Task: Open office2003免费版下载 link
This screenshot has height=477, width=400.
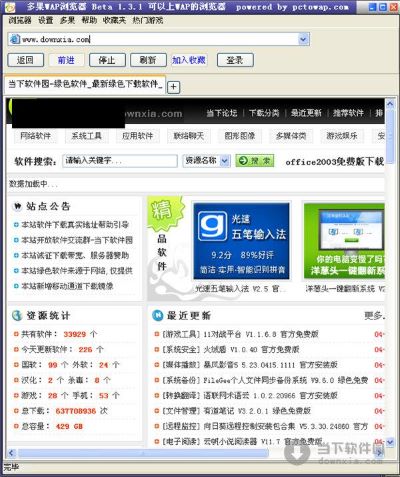Action: pyautogui.click(x=335, y=162)
